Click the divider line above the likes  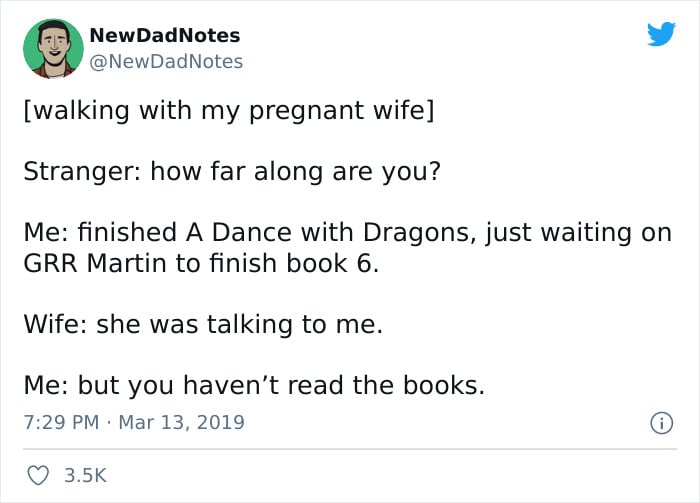350,449
